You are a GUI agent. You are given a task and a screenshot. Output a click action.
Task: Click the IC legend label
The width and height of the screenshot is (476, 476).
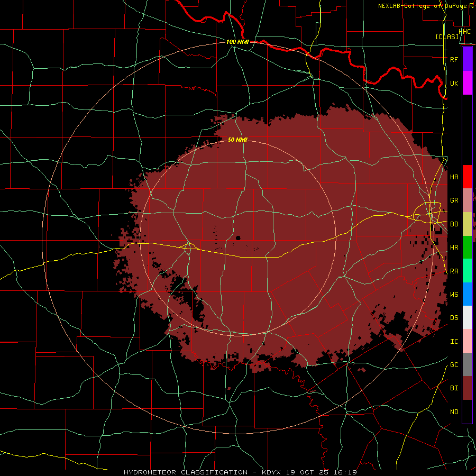454,342
